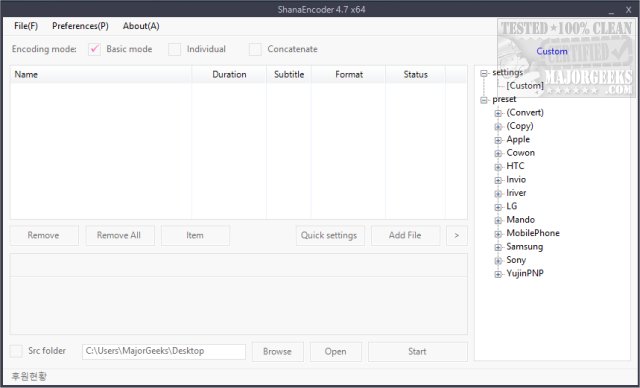This screenshot has height=388, width=640.
Task: Select the [Custom] settings item
Action: tap(525, 86)
